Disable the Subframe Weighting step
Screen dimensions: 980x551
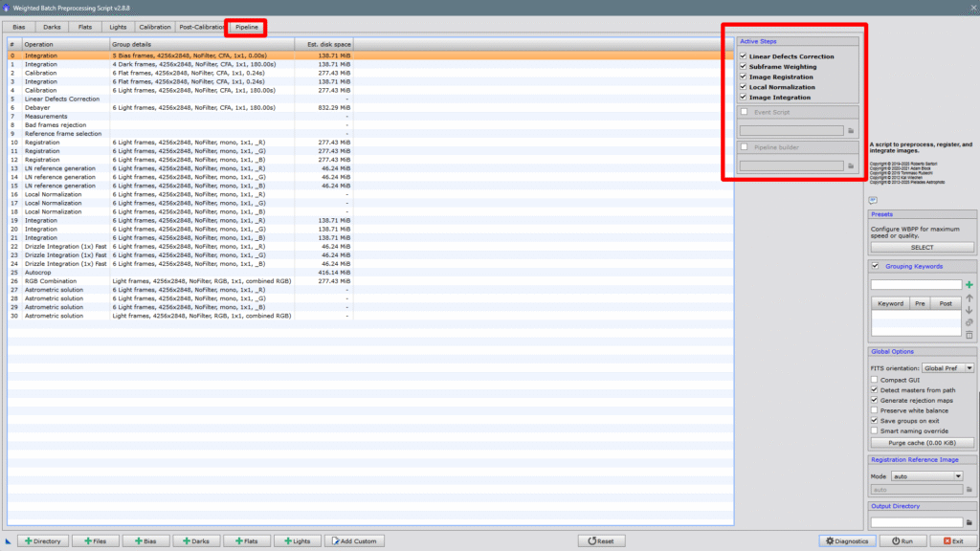coord(744,67)
